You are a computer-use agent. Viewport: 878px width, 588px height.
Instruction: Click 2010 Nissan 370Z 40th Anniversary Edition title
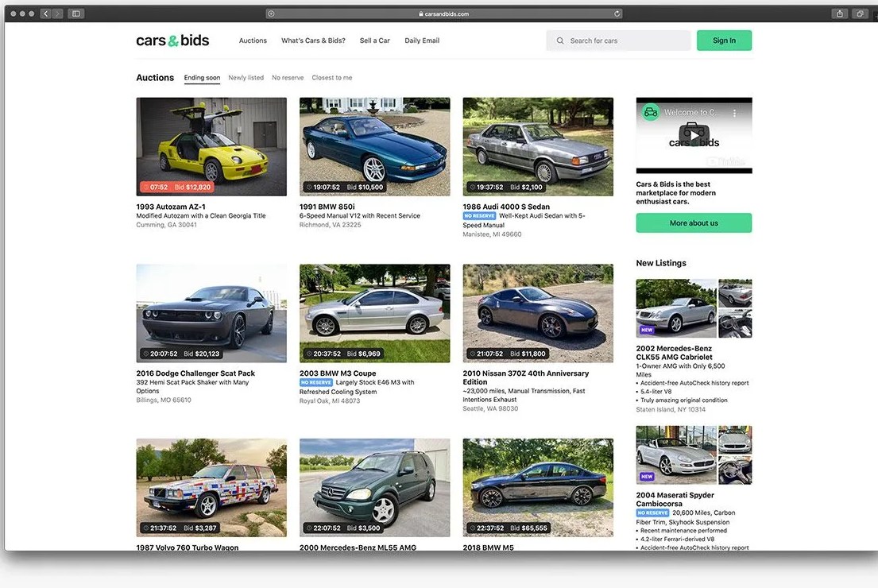[526, 377]
